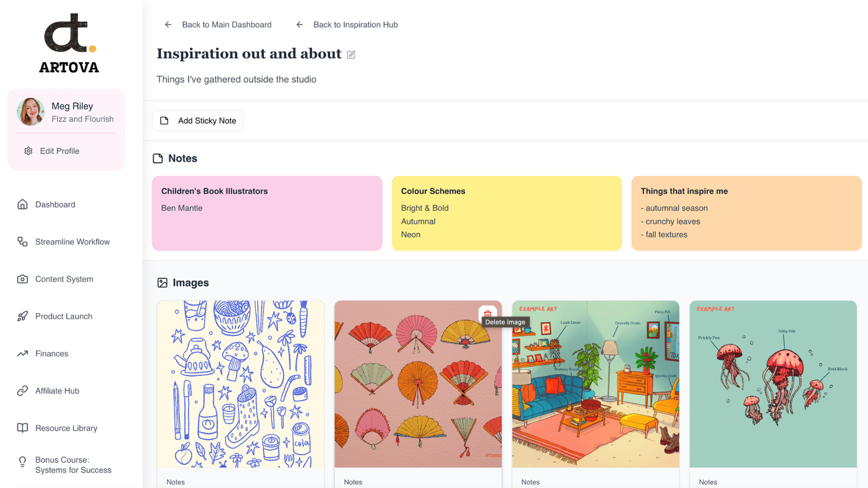
Task: Open the red jellyfish illustration thumbnail
Action: 773,384
